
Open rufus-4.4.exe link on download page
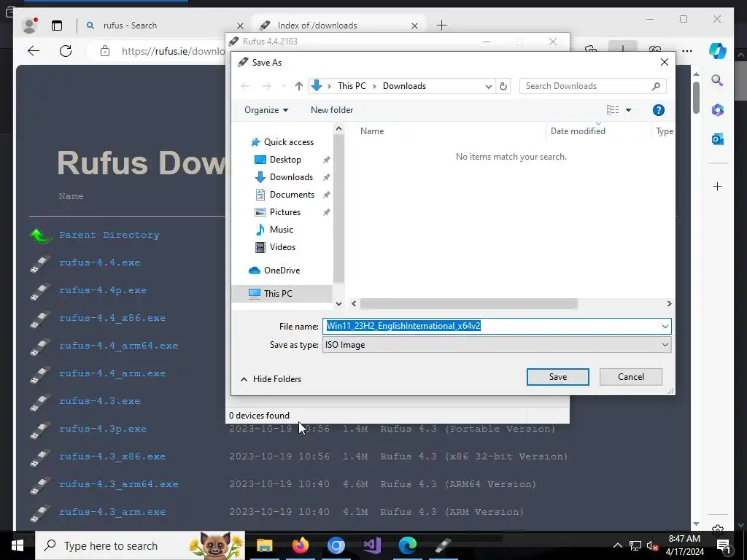tap(99, 262)
